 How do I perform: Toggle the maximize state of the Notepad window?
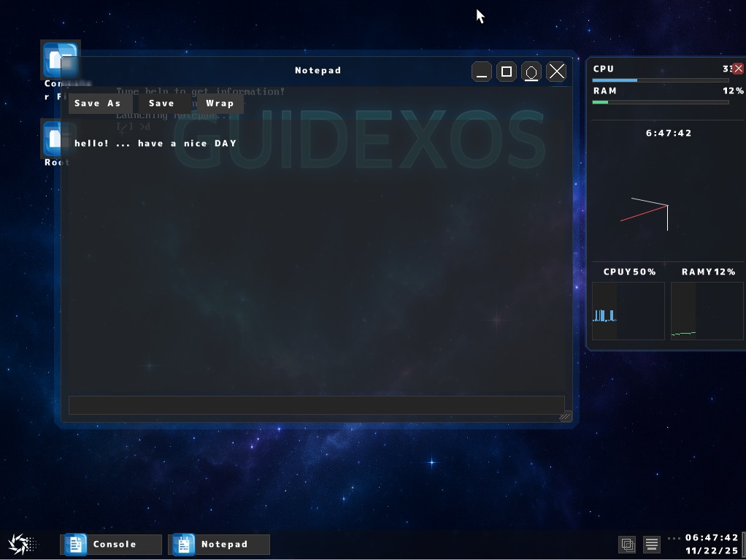pyautogui.click(x=507, y=71)
